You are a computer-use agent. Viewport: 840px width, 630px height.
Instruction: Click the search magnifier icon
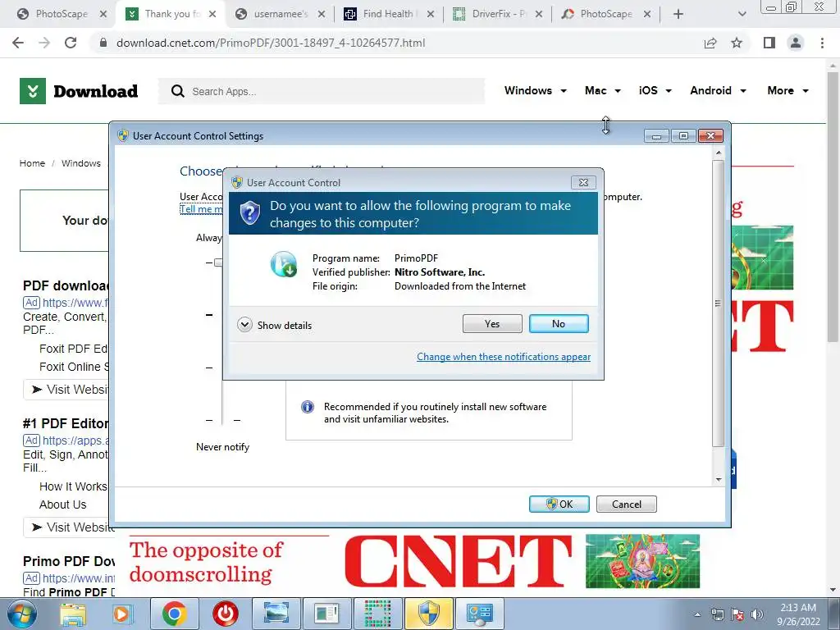point(178,91)
